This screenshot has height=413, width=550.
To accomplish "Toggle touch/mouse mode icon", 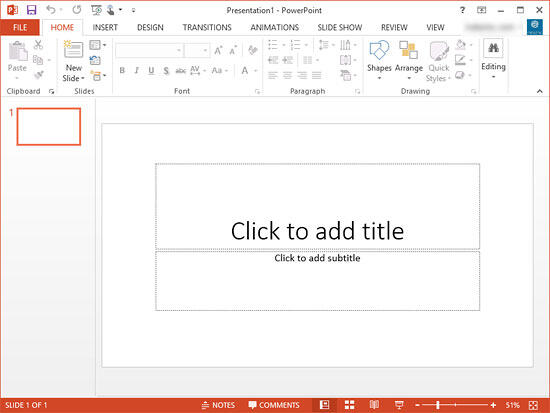I will [110, 10].
